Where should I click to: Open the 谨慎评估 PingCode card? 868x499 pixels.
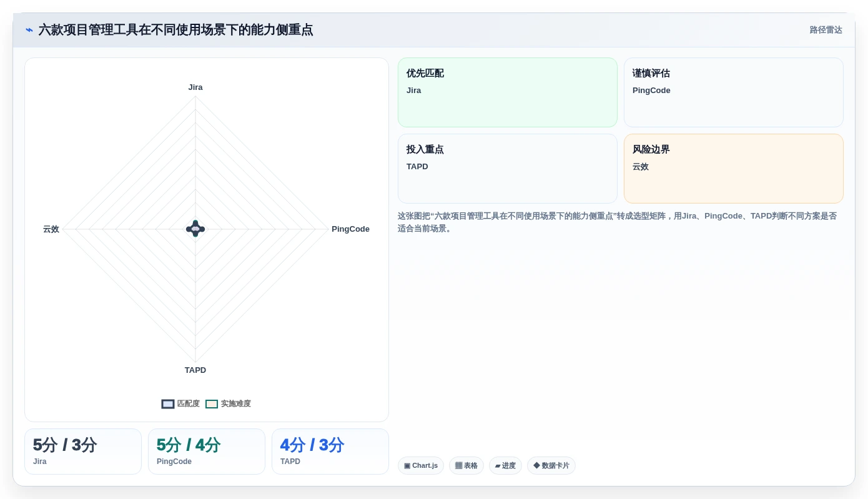[734, 92]
